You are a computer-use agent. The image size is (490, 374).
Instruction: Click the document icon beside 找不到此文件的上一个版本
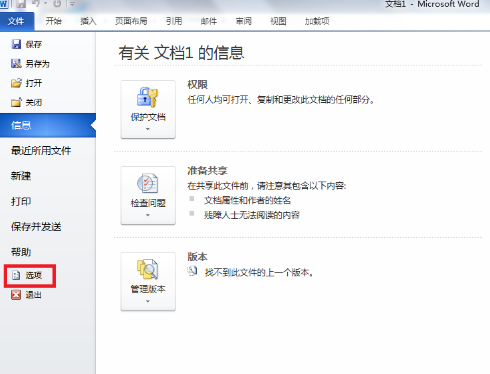click(192, 271)
